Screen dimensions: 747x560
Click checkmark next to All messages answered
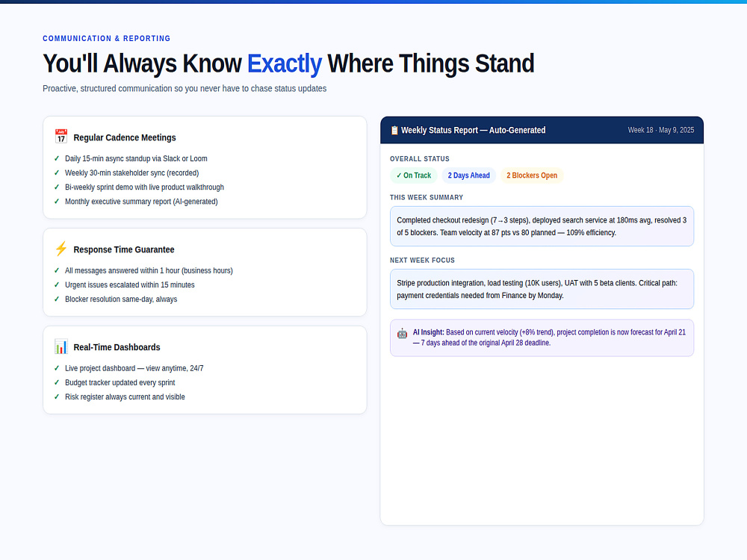coord(57,270)
